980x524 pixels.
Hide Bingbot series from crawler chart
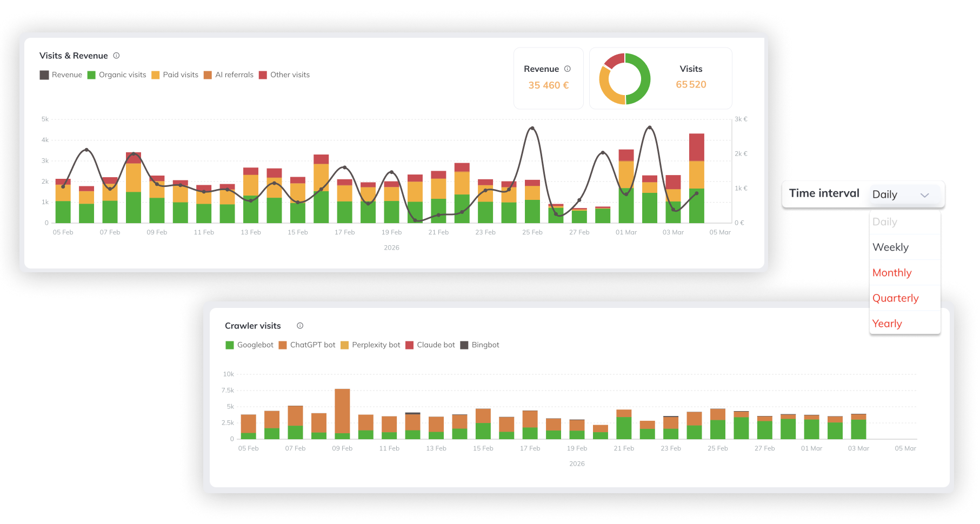[480, 345]
